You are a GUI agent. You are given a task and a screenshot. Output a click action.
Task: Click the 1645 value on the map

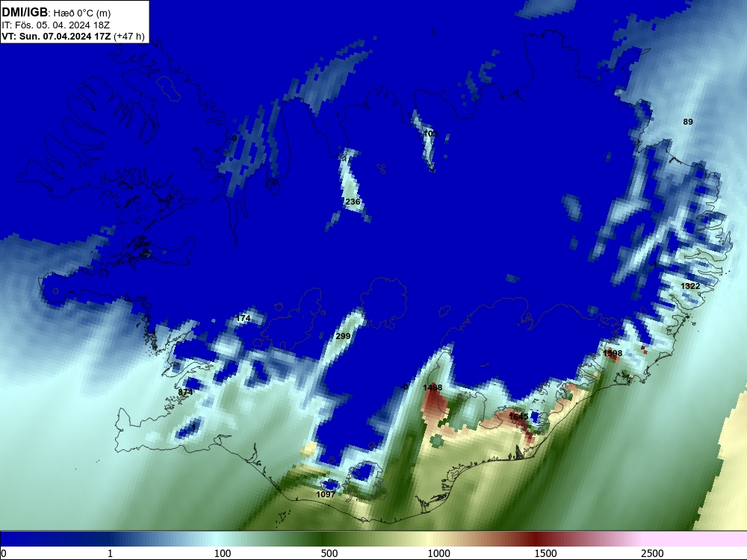(518, 417)
